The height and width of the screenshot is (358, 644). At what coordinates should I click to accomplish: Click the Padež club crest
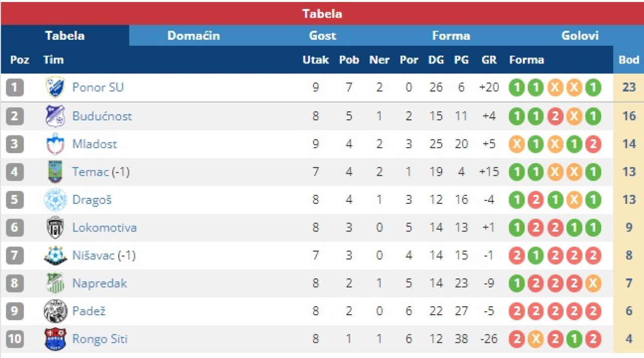pyautogui.click(x=55, y=311)
